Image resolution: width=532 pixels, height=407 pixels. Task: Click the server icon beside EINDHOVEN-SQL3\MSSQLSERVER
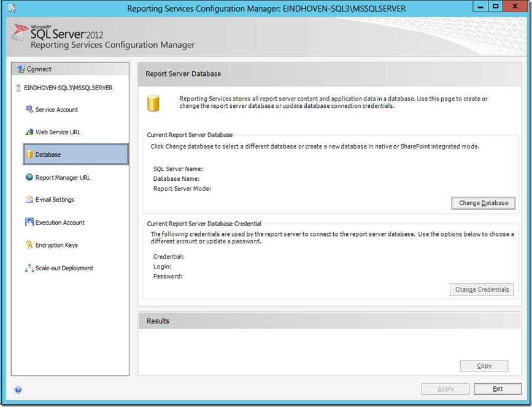pyautogui.click(x=18, y=88)
